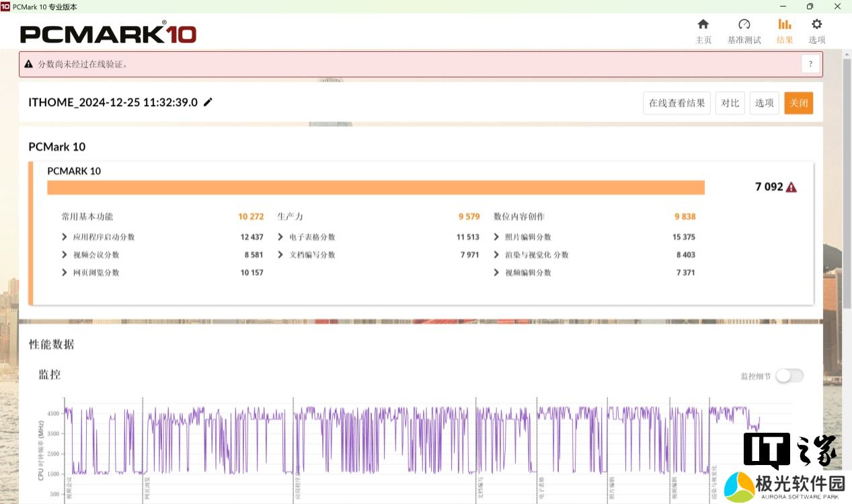Click the PCMark 10 logo
852x504 pixels.
(x=108, y=33)
